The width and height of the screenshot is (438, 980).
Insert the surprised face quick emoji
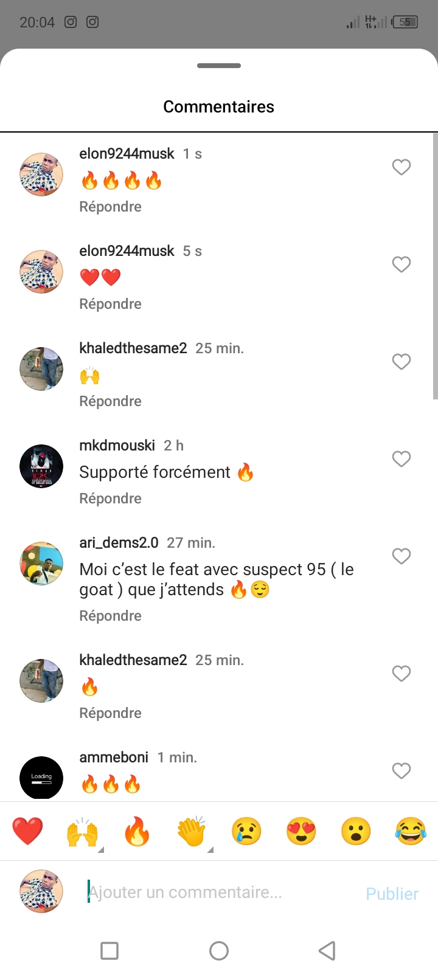click(356, 831)
